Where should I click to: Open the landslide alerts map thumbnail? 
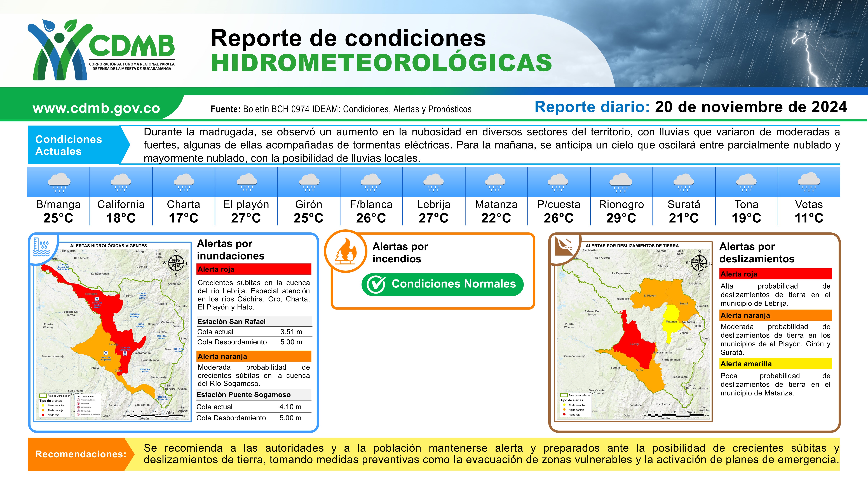[x=634, y=332]
